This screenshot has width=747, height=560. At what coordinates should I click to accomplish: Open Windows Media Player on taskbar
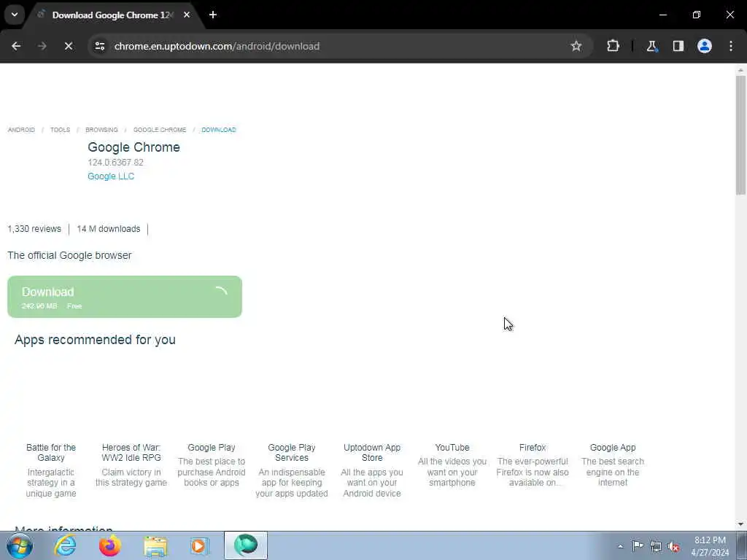(x=200, y=545)
